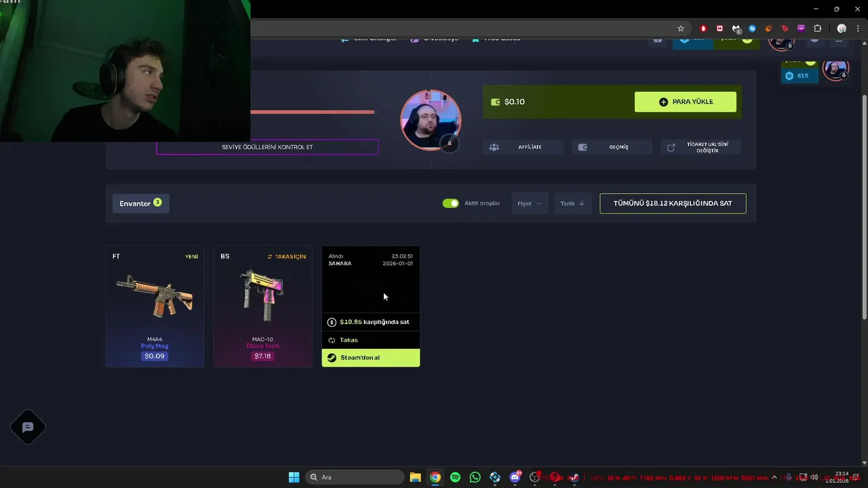
Task: Choose the Takas option on item card
Action: (x=371, y=340)
